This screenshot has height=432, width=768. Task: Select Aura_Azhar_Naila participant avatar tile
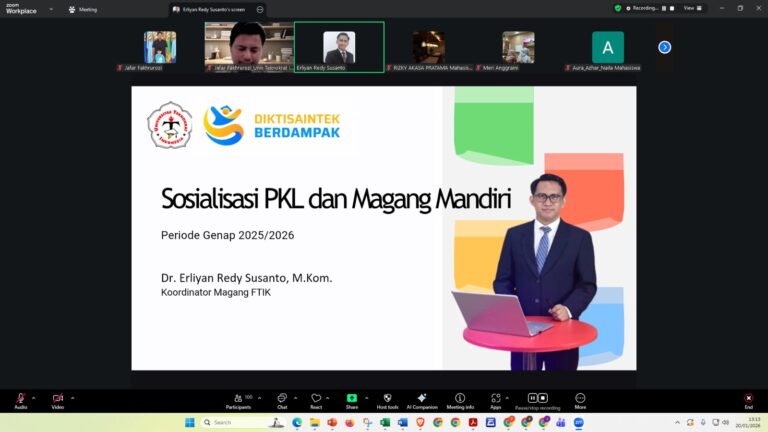[608, 48]
